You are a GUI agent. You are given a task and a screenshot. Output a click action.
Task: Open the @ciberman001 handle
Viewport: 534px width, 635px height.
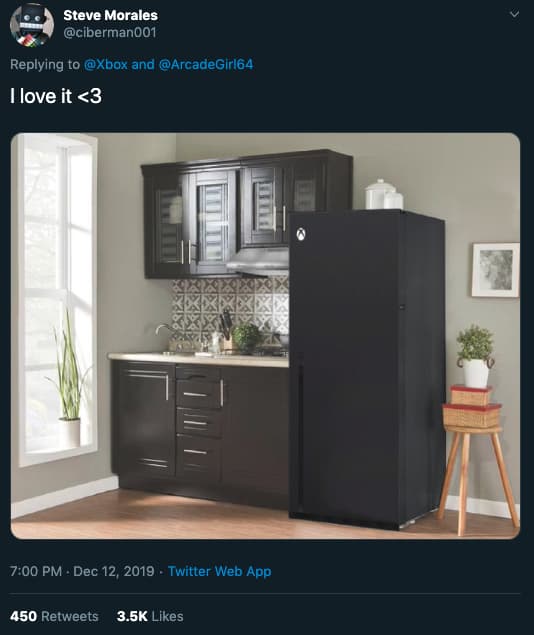110,32
